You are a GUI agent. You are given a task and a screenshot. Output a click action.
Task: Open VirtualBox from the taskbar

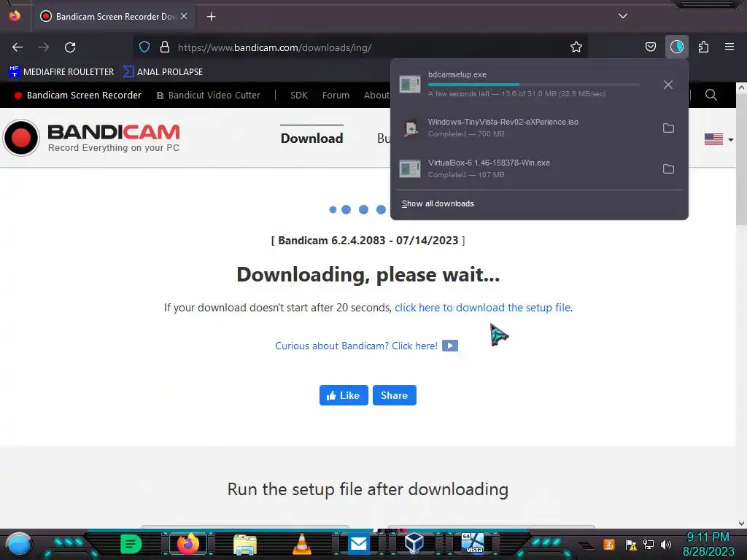414,542
